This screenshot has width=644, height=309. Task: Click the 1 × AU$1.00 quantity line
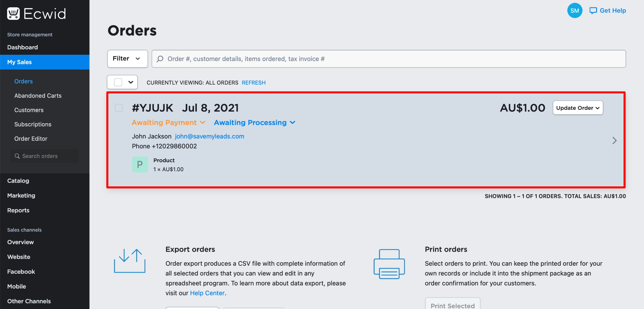tap(168, 169)
